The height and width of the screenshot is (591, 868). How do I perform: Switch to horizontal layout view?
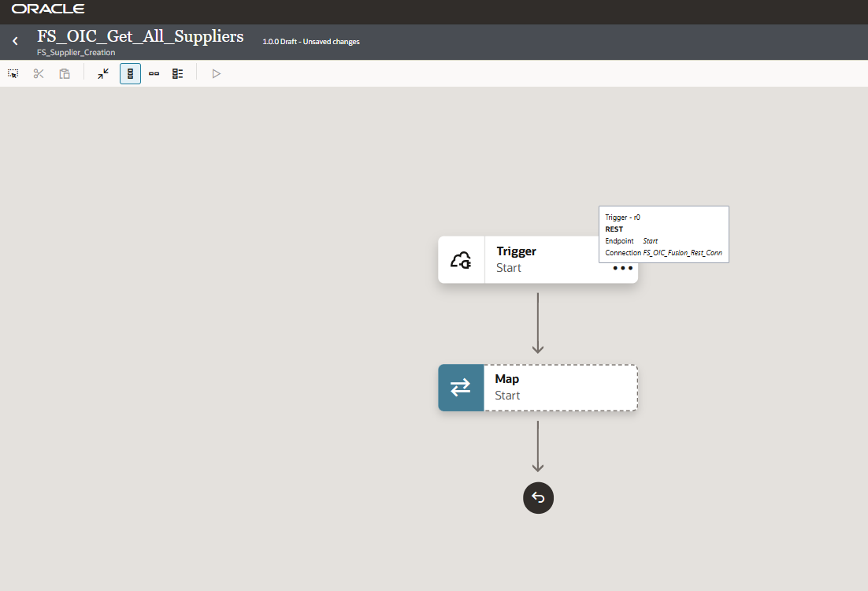coord(154,73)
